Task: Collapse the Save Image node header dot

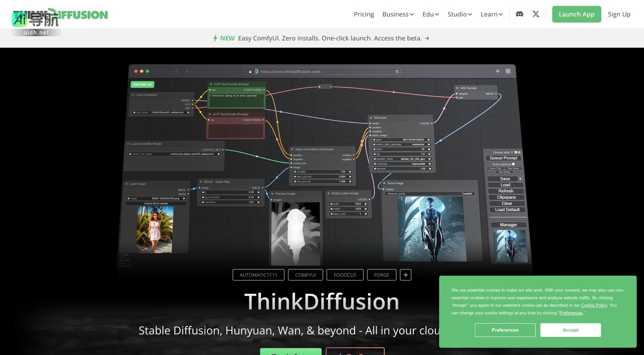Action: point(384,183)
